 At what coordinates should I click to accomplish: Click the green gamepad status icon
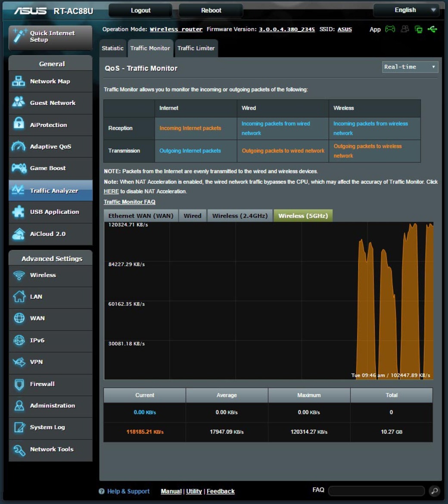click(390, 29)
